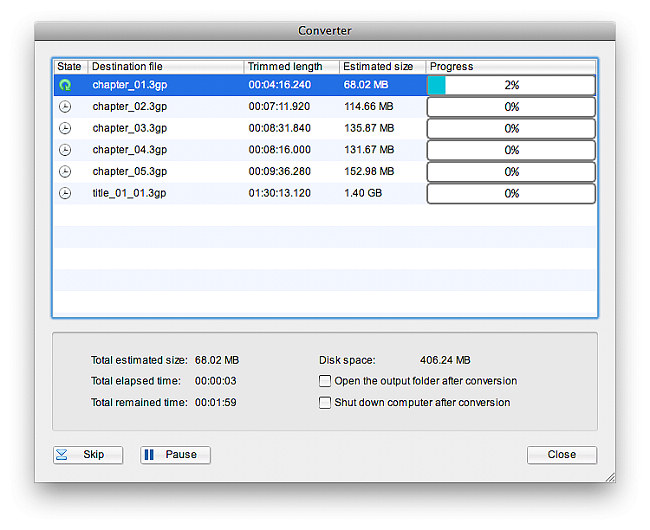
Task: Click estimated size 135.87 MB
Action: 369,128
